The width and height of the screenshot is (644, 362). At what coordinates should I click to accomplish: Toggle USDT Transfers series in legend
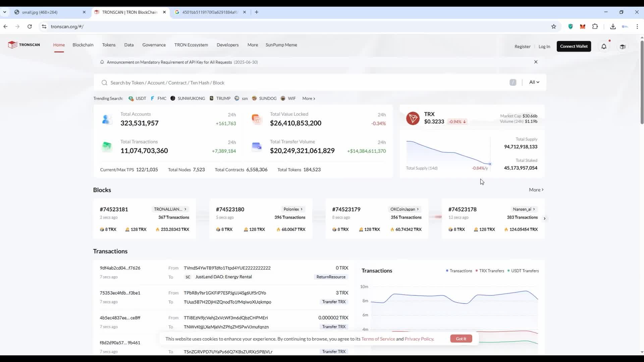(523, 271)
